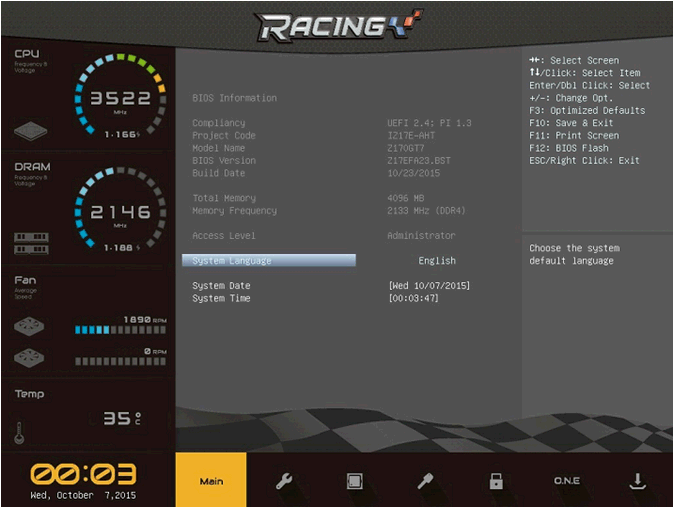Click the 35 °C temperature reading

coord(122,418)
